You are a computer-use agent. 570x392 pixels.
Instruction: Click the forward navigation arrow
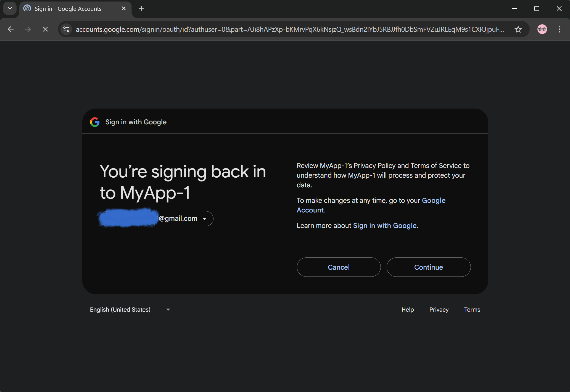tap(28, 29)
